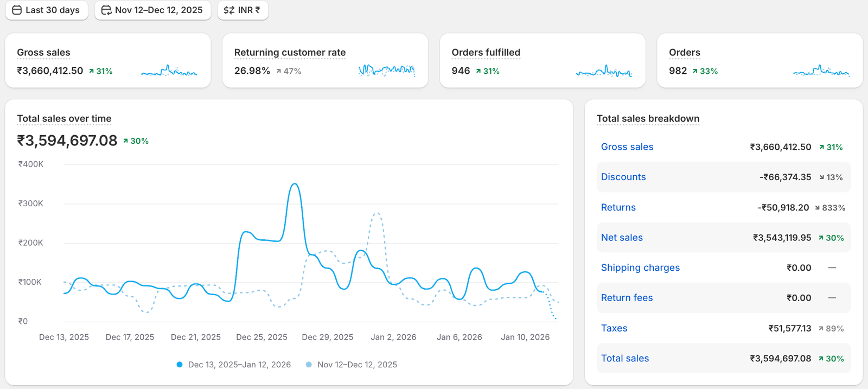868x389 pixels.
Task: Click the Orders card sparkline chart
Action: pos(821,71)
